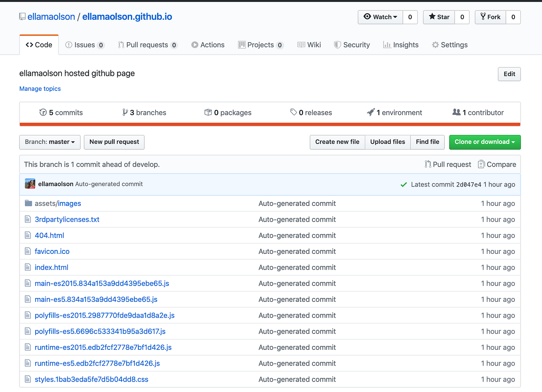542x392 pixels.
Task: Open the Branch: master dropdown
Action: pos(50,142)
